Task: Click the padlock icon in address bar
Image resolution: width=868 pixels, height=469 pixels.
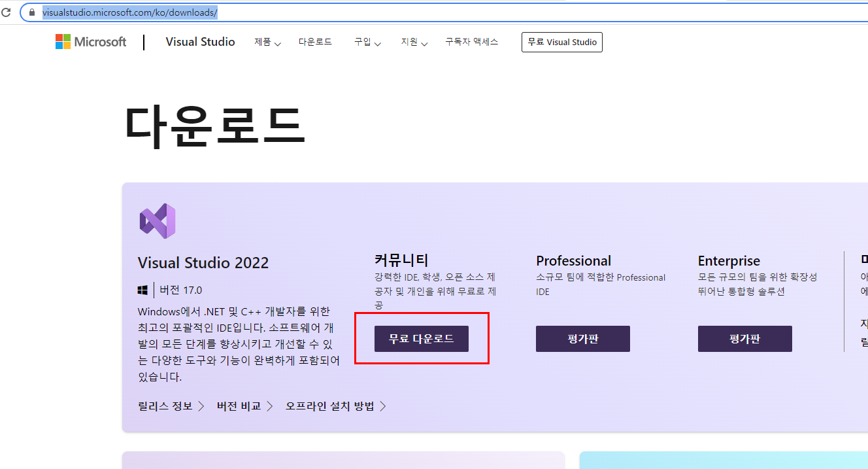Action: tap(31, 12)
